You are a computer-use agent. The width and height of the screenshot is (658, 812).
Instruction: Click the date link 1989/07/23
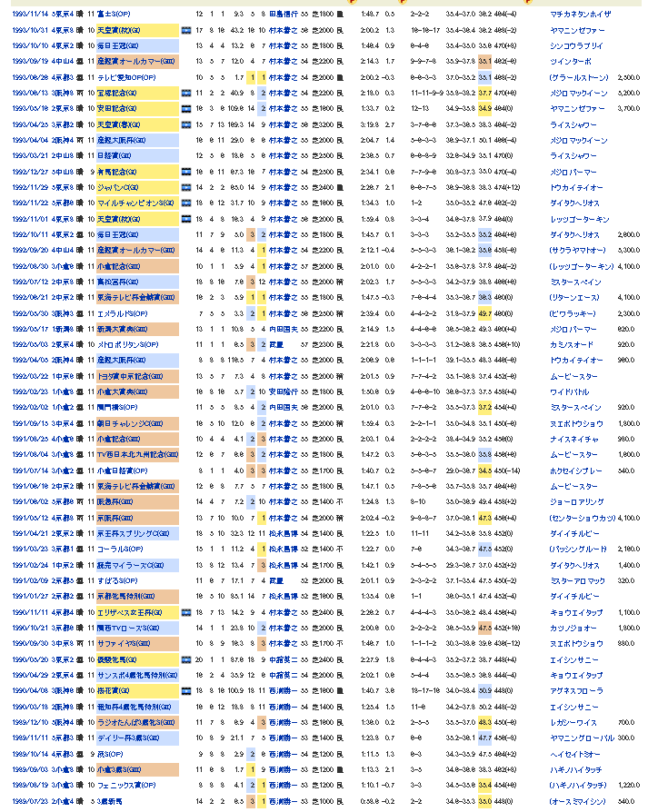[x=29, y=800]
